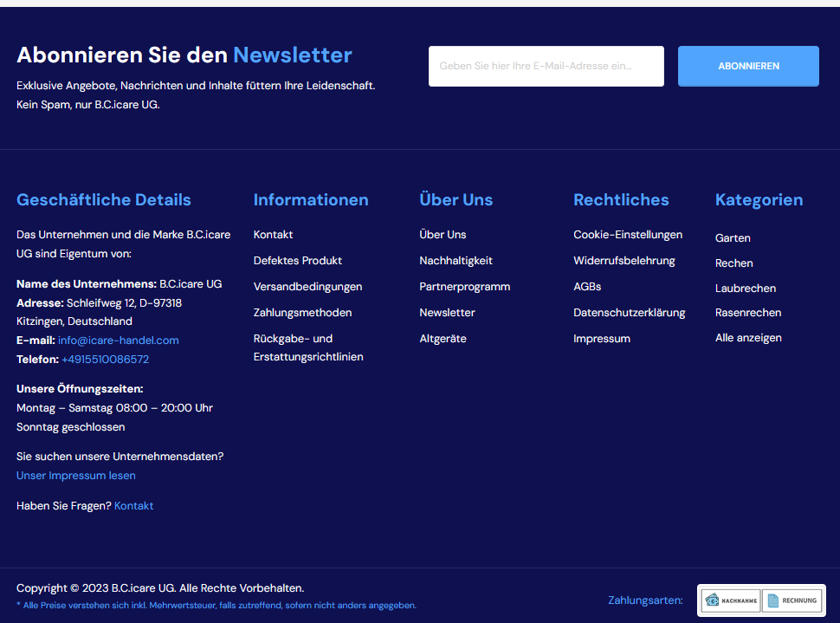Go to Partnerprogramm page
840x623 pixels.
pos(464,287)
